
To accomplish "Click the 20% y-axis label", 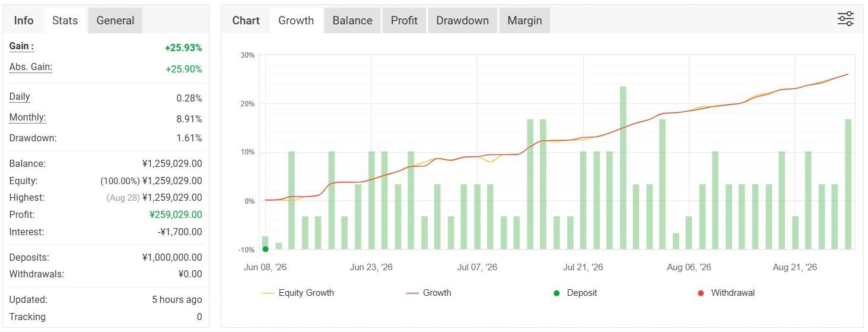I will (x=247, y=104).
